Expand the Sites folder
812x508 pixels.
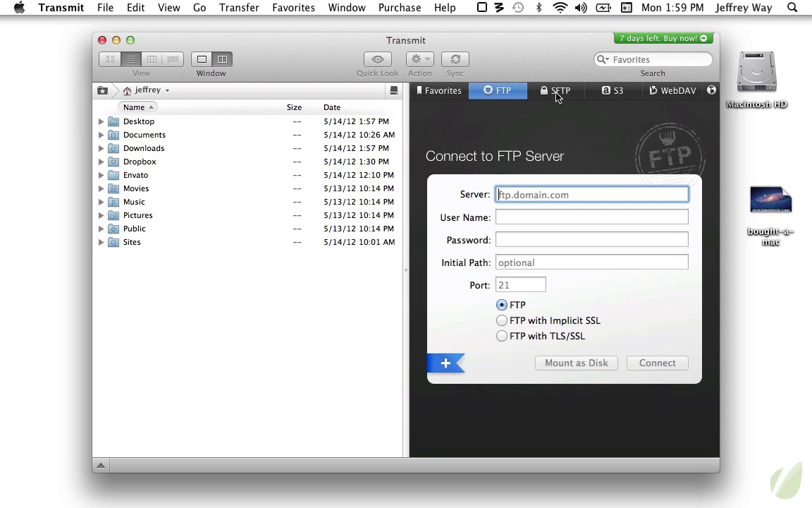click(101, 242)
